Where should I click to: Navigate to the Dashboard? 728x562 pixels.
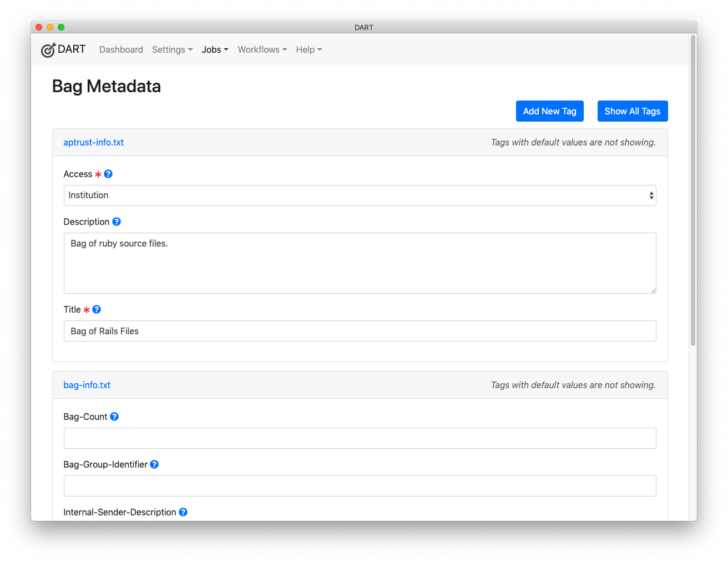(121, 49)
